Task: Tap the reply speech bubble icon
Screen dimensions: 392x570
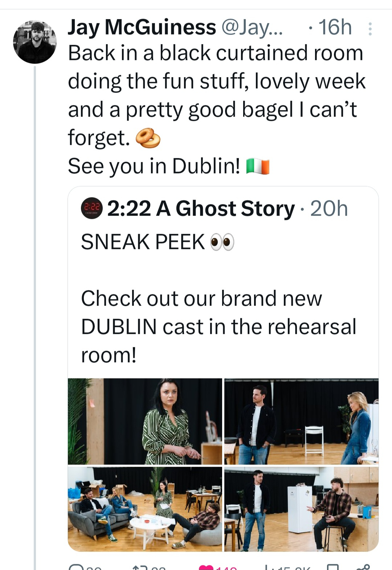Action: [x=76, y=567]
